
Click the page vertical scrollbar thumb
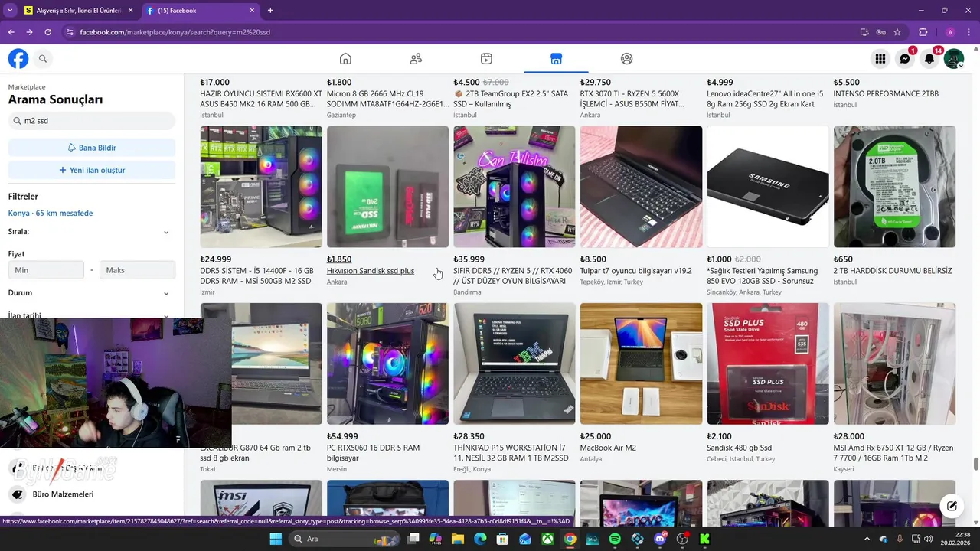[x=975, y=465]
